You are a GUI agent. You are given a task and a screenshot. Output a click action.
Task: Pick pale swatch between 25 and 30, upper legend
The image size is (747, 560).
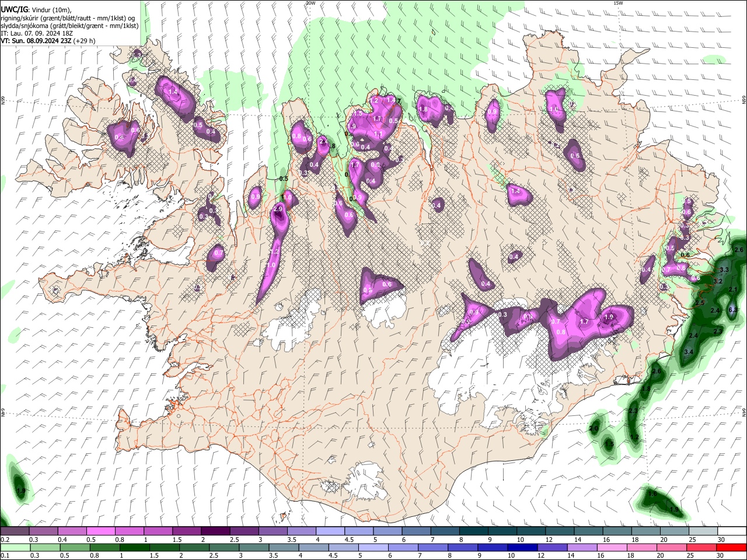coord(704,531)
